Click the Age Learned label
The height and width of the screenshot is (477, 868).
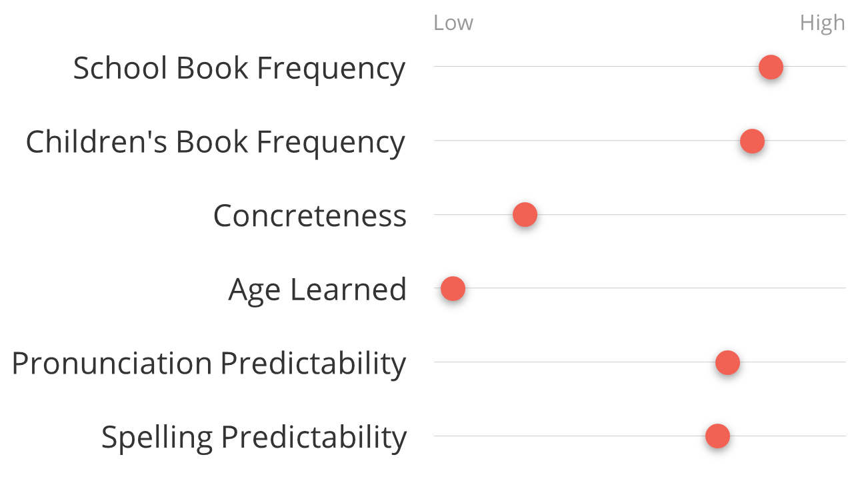317,290
